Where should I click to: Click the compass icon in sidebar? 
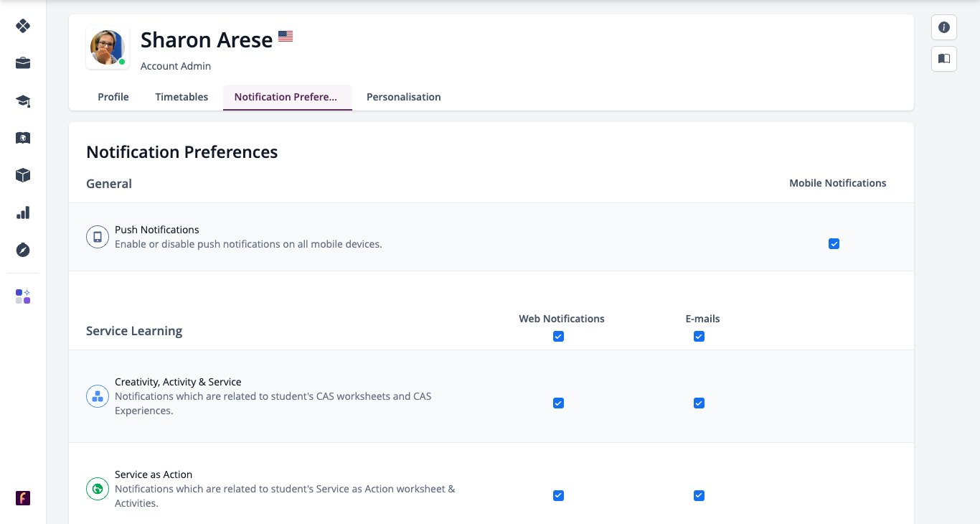23,250
